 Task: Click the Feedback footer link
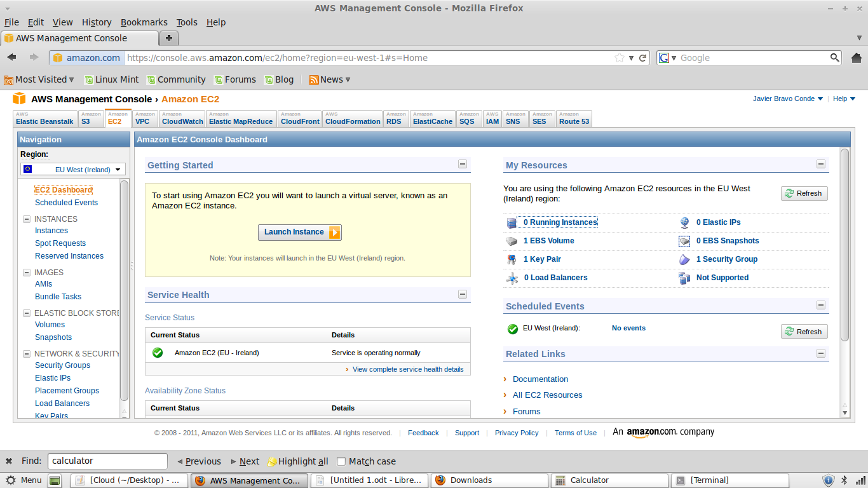point(423,433)
